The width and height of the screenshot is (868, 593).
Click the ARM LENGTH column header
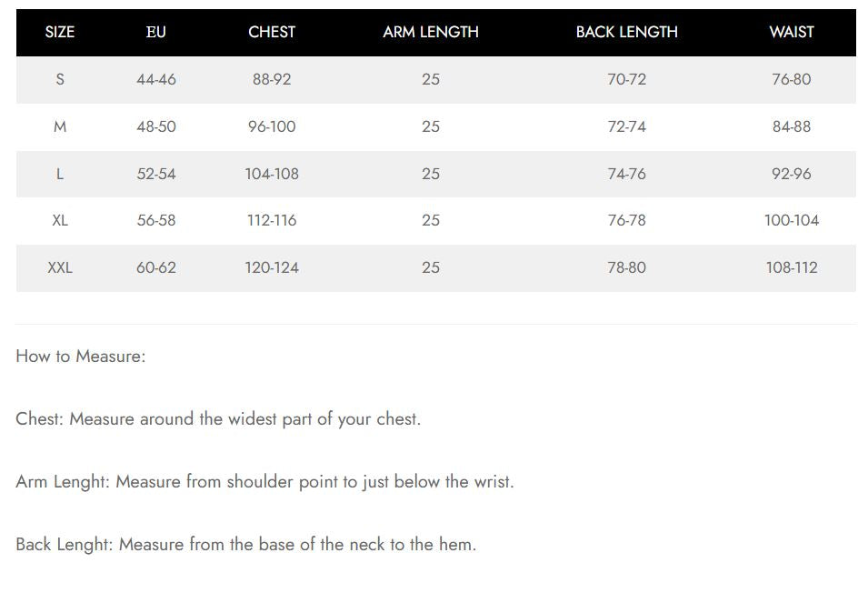click(x=431, y=32)
